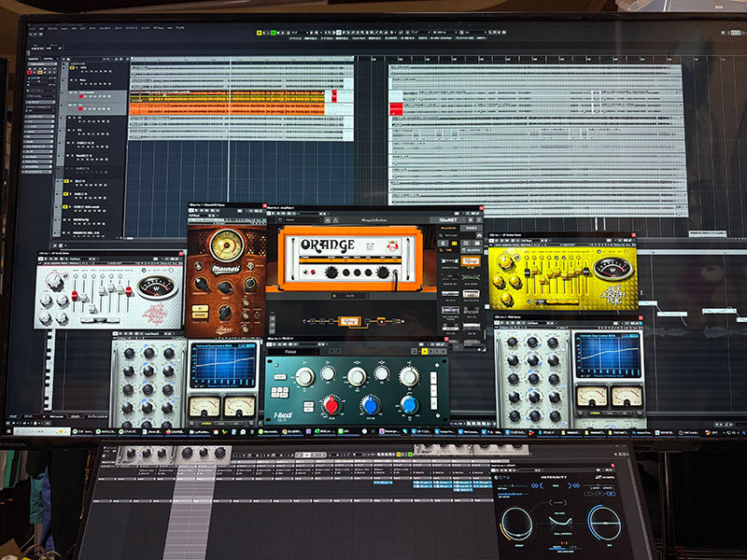
Task: Toggle bypass on right channel strip plugin window
Action: pyautogui.click(x=498, y=323)
